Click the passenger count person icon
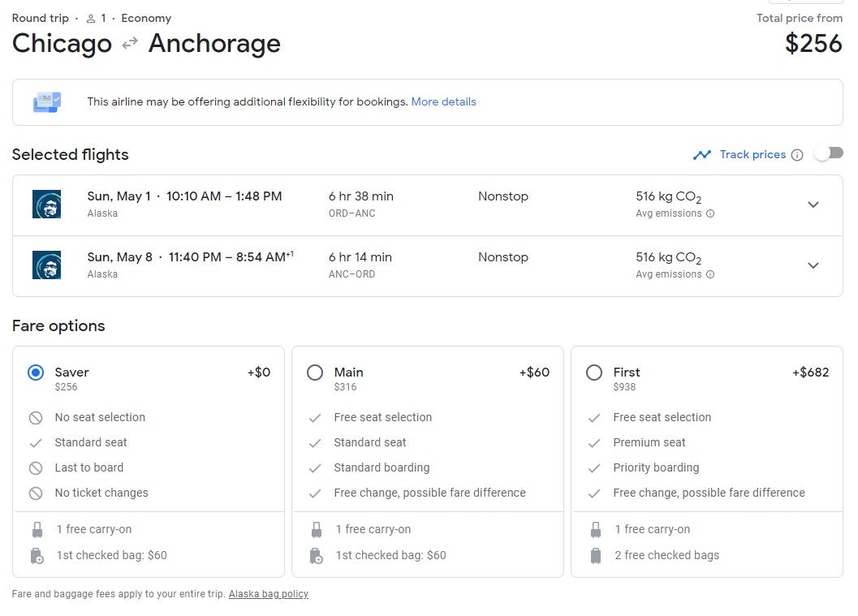Viewport: 858px width, 616px height. point(91,19)
